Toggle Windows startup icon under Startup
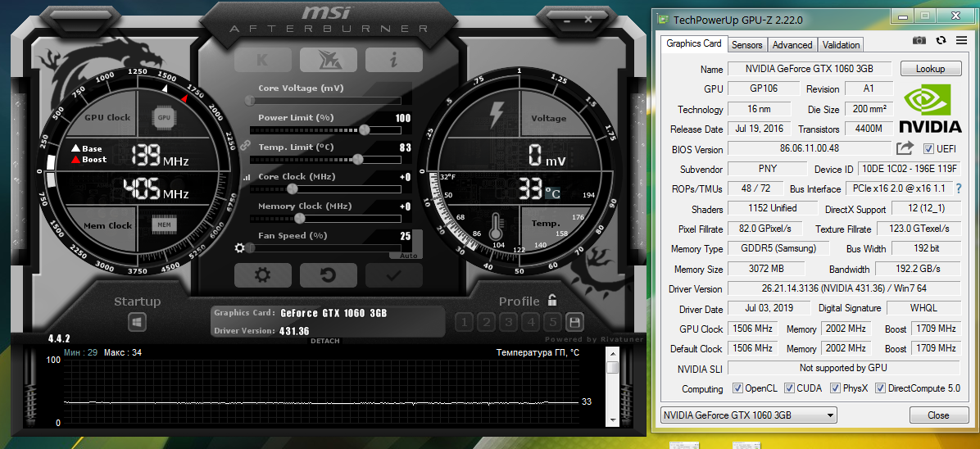Viewport: 980px width, 449px height. [138, 323]
